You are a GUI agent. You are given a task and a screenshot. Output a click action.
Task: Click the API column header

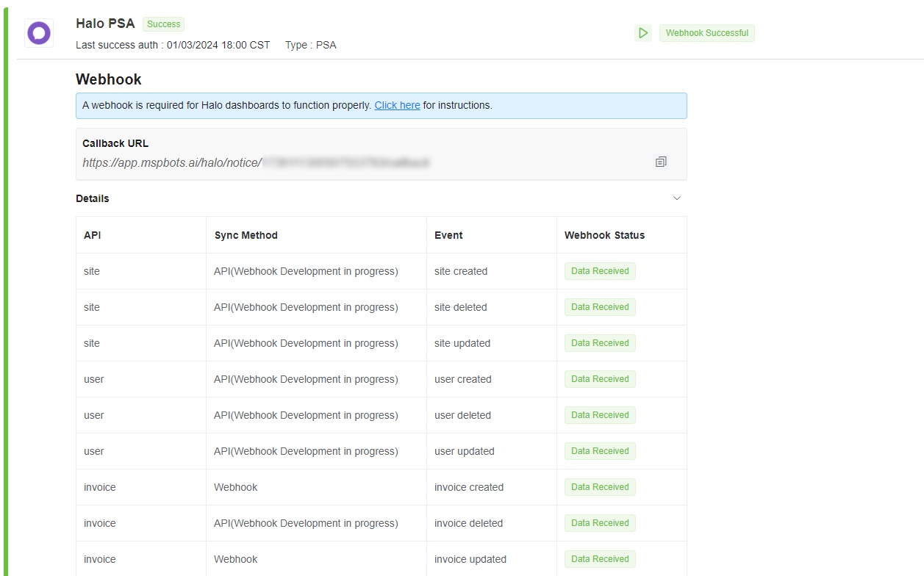click(x=93, y=235)
